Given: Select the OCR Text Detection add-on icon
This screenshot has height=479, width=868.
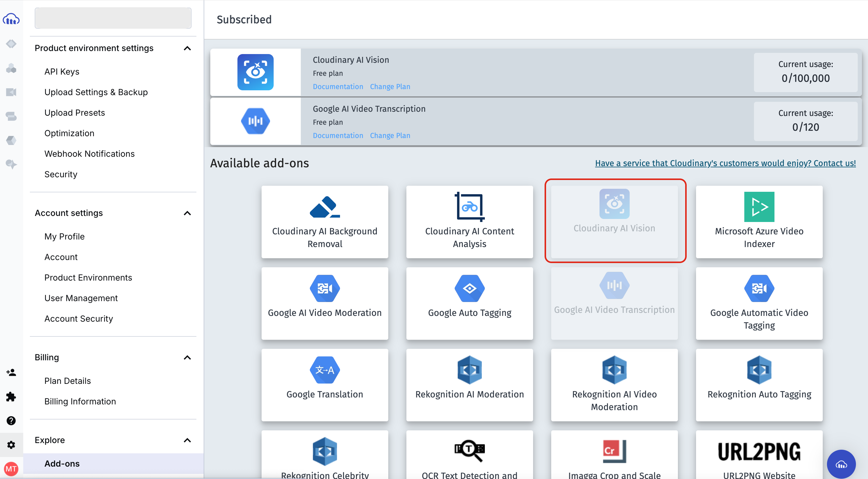Looking at the screenshot, I should click(x=469, y=451).
